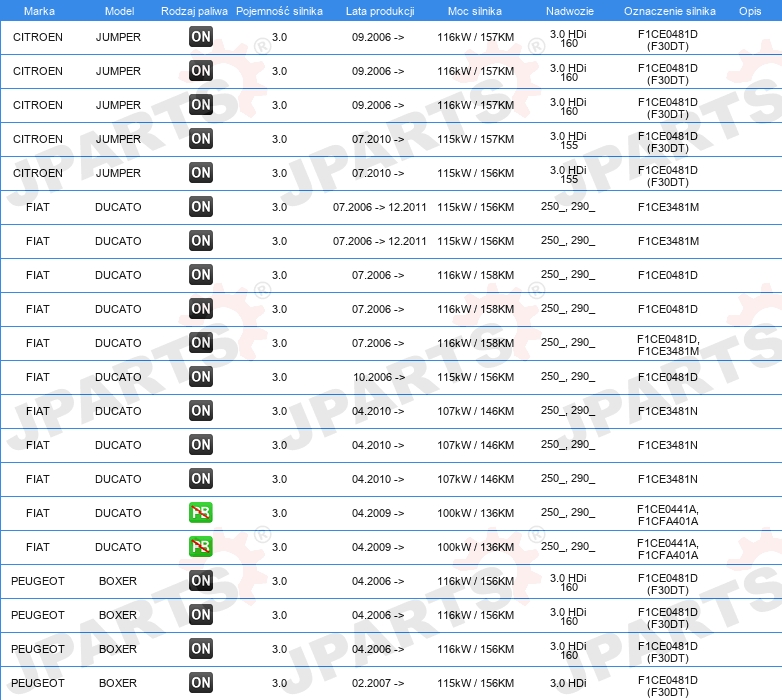Click the '115kW / 157KM' power cell
Viewport: 782px width, 700px height.
pos(475,139)
